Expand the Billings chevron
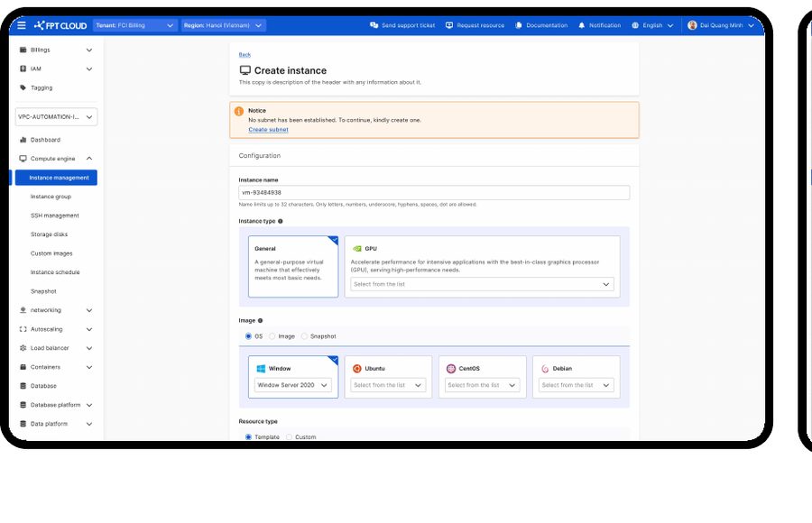 (89, 50)
